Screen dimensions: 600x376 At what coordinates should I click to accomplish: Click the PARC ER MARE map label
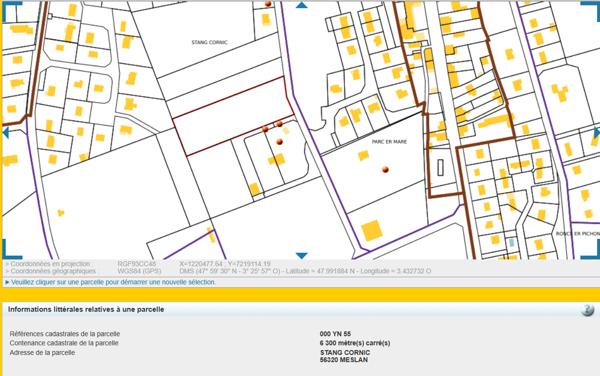[389, 142]
